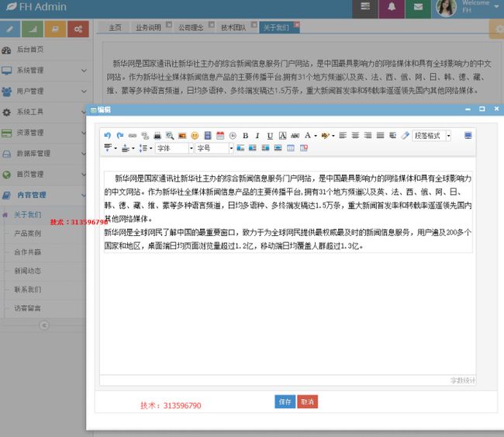Cancel editing with 取消 button
Screen dimensions: 504x437
pos(307,401)
